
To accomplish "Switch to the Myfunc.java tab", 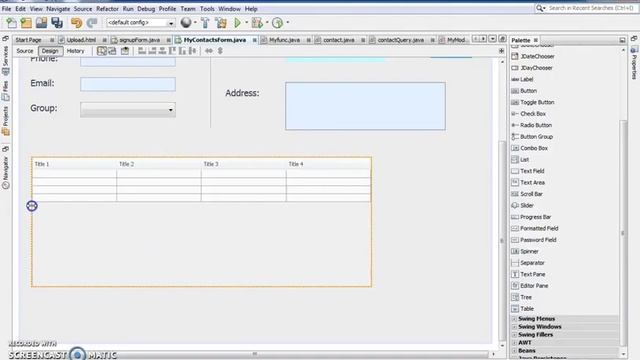I will tap(284, 40).
